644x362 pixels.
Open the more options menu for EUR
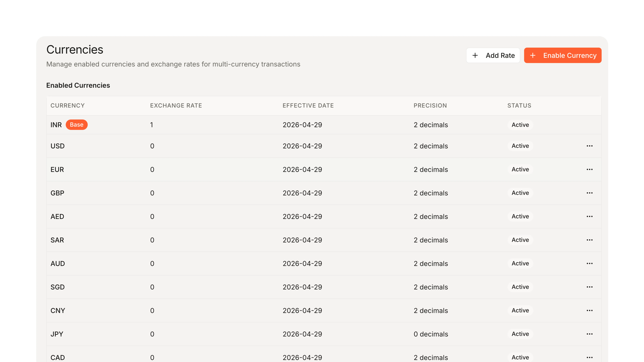point(589,169)
